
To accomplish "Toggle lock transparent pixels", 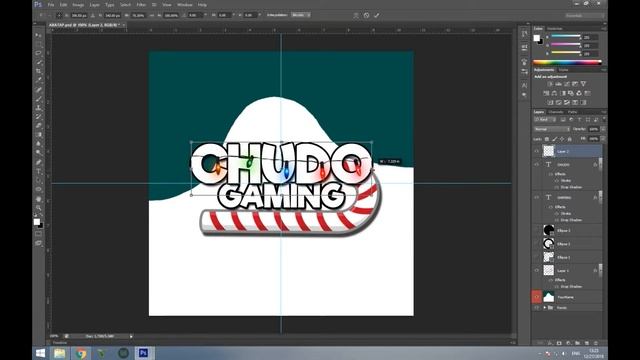I will click(547, 139).
